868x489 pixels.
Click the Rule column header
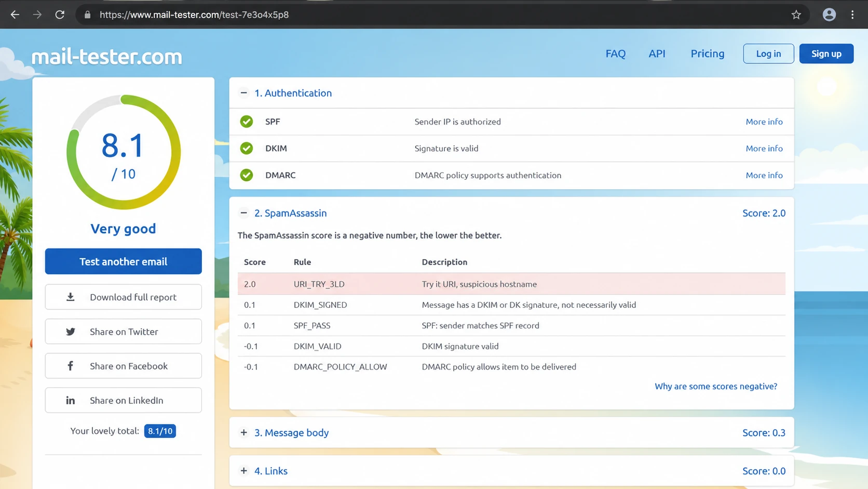pyautogui.click(x=302, y=262)
